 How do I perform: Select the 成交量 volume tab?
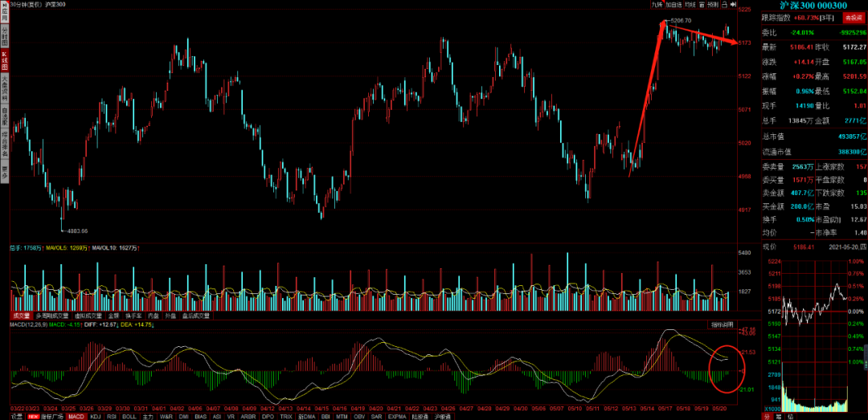pyautogui.click(x=21, y=316)
